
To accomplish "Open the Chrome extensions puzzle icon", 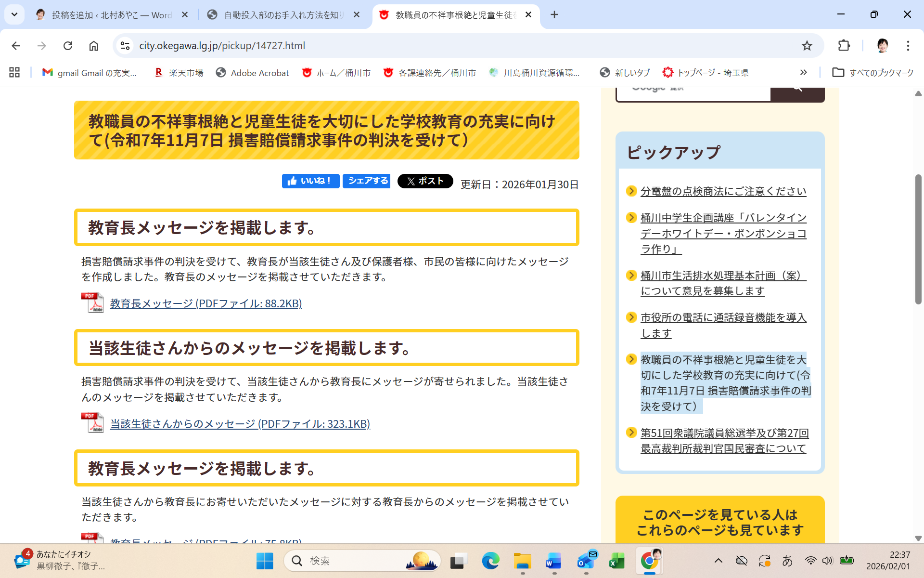I will pyautogui.click(x=844, y=46).
